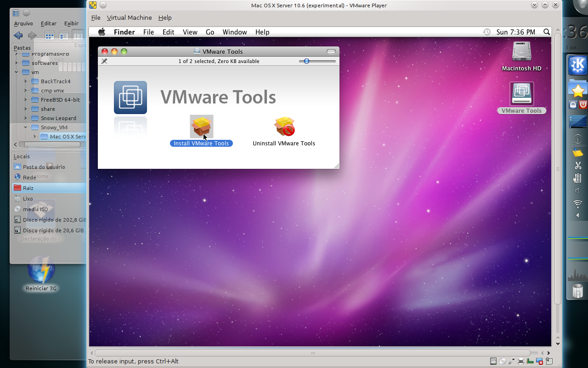Click the hard disk status icon in VMware Player
Viewport: 588px width, 368px height.
pos(493,361)
